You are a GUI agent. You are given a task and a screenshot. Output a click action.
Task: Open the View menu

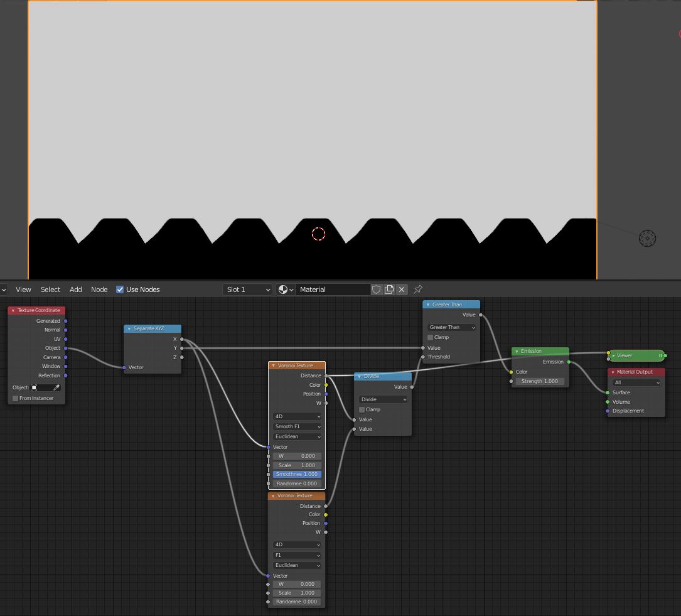click(x=23, y=289)
